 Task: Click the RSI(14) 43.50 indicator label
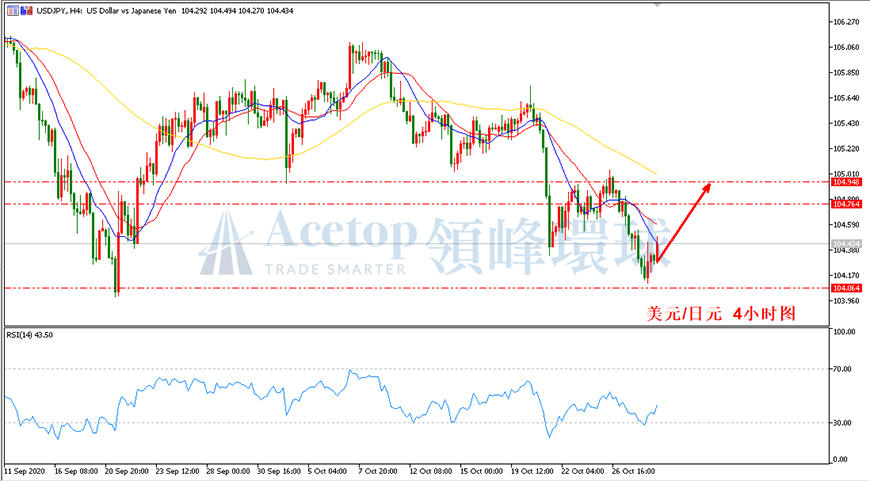(29, 335)
